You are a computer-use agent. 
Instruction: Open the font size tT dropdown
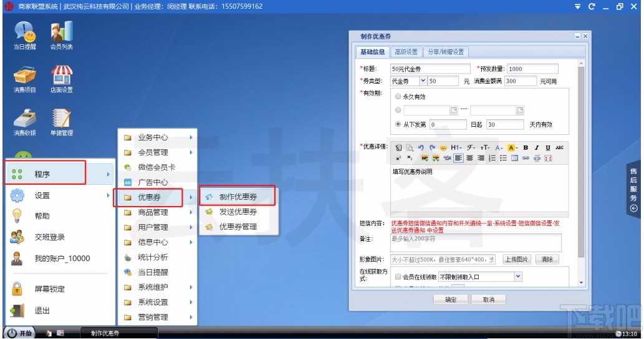(x=484, y=148)
